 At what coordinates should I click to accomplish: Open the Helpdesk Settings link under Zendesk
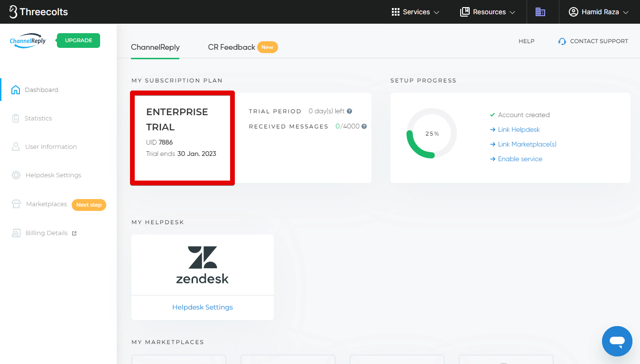tap(203, 307)
